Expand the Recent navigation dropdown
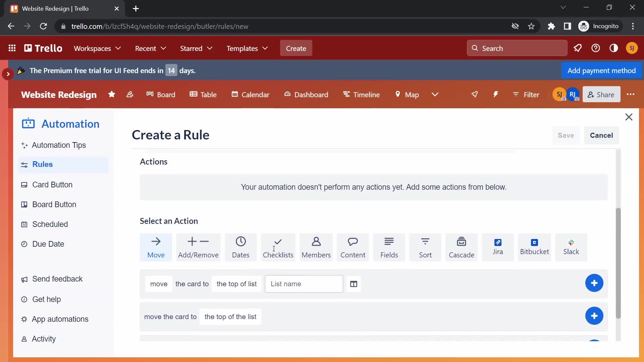The image size is (644, 362). (x=151, y=48)
